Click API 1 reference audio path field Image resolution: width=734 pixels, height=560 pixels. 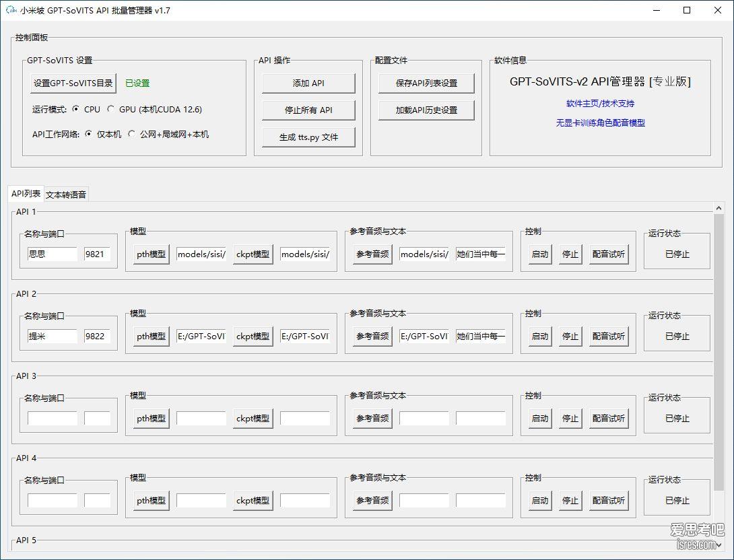pos(424,254)
